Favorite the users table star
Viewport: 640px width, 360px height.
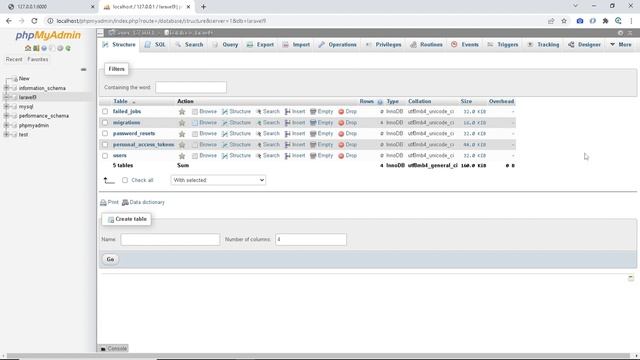(182, 156)
